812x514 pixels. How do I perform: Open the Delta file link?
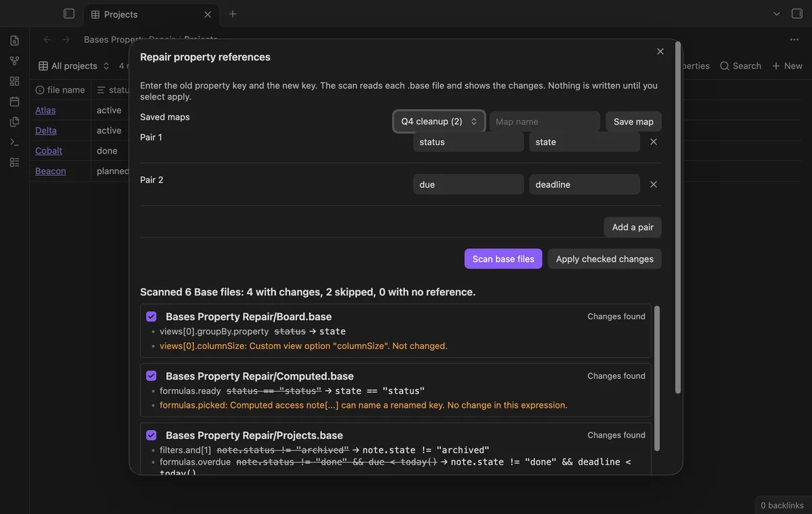click(x=46, y=131)
